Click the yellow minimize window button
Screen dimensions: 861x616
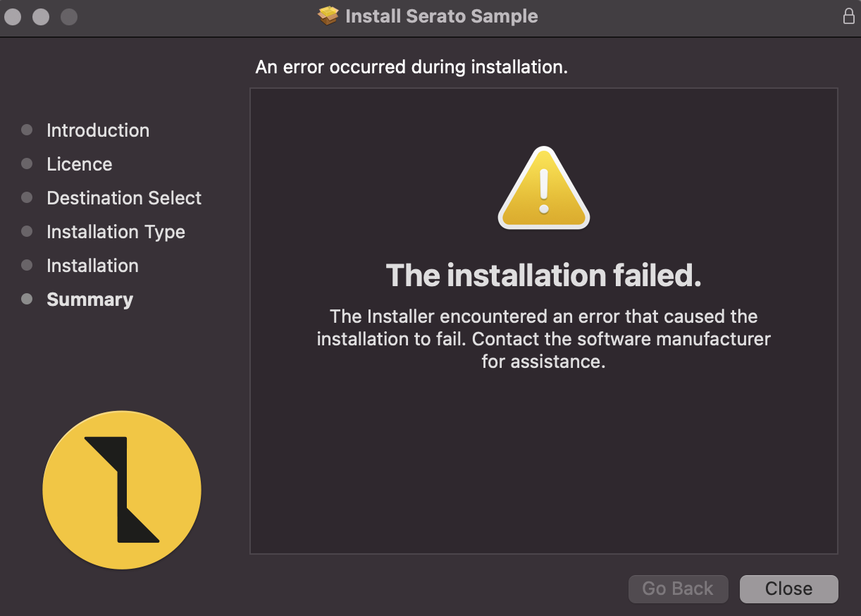(41, 16)
